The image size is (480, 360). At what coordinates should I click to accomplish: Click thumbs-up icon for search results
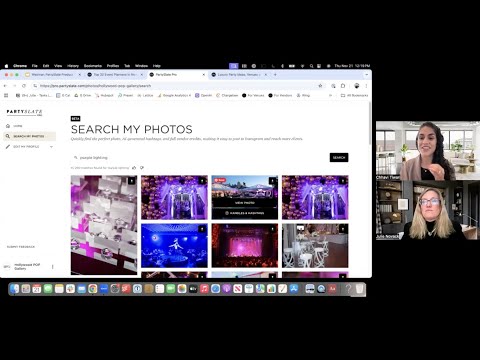coord(134,168)
